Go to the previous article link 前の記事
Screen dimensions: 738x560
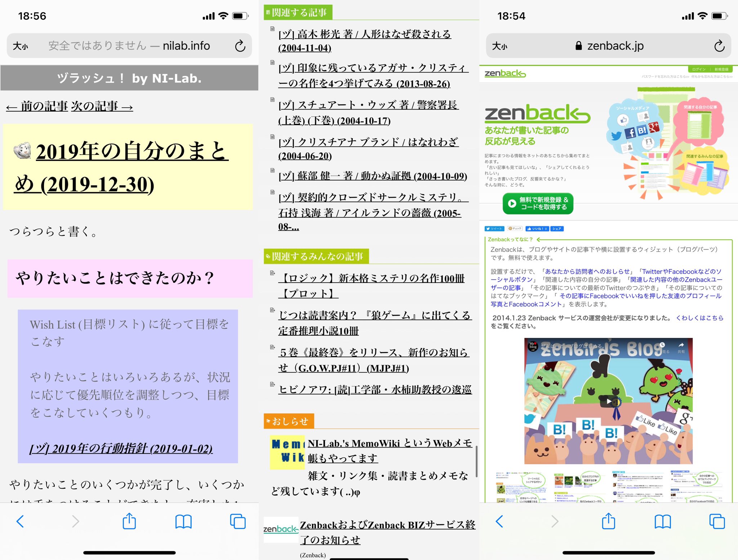coord(37,106)
